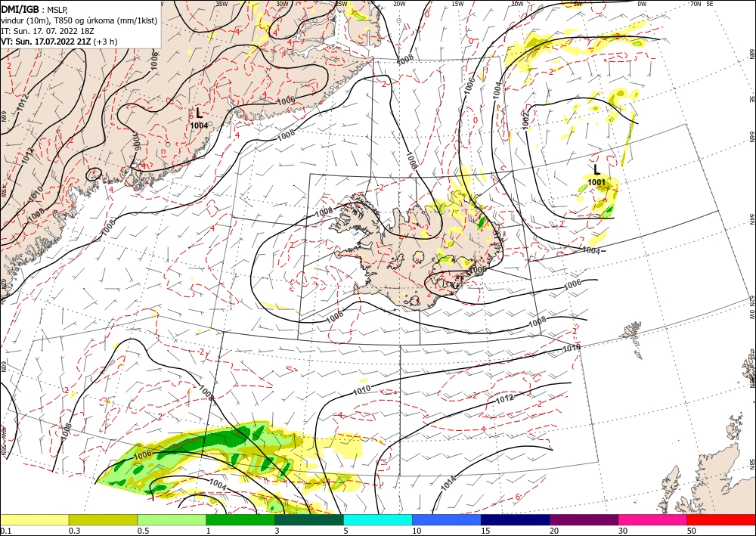
Task: Click the 'L' low marker over Greenland
Action: 199,114
